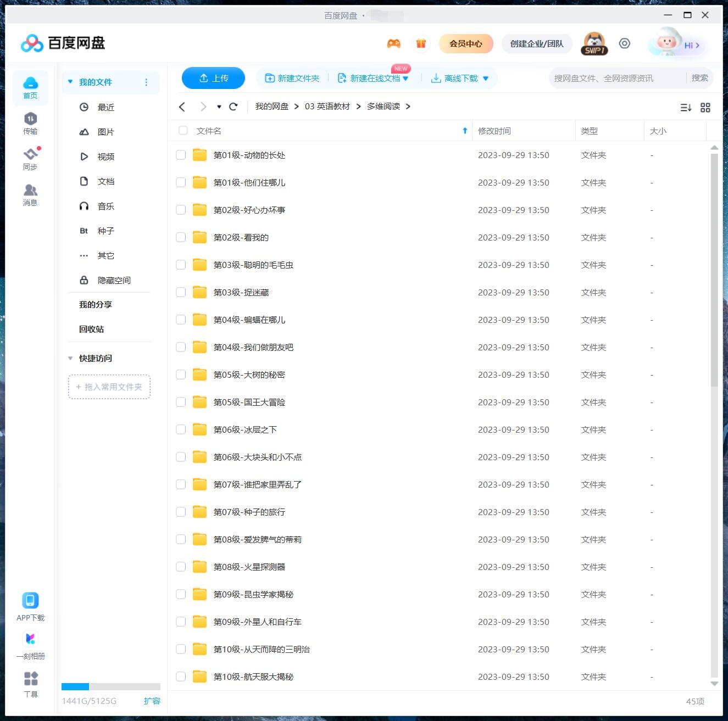The width and height of the screenshot is (728, 721).
Task: Click the game controller icon in header
Action: 393,44
